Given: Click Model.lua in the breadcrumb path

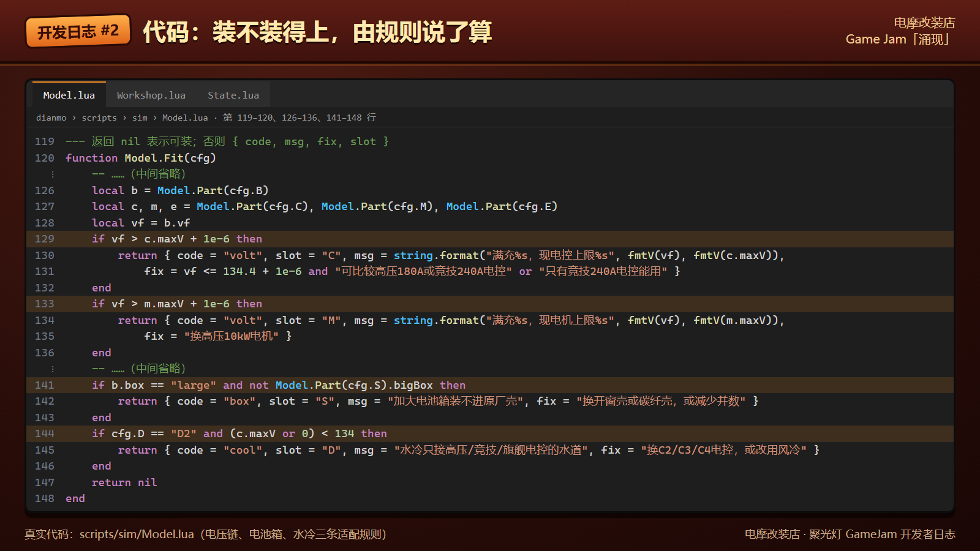Looking at the screenshot, I should [x=185, y=118].
